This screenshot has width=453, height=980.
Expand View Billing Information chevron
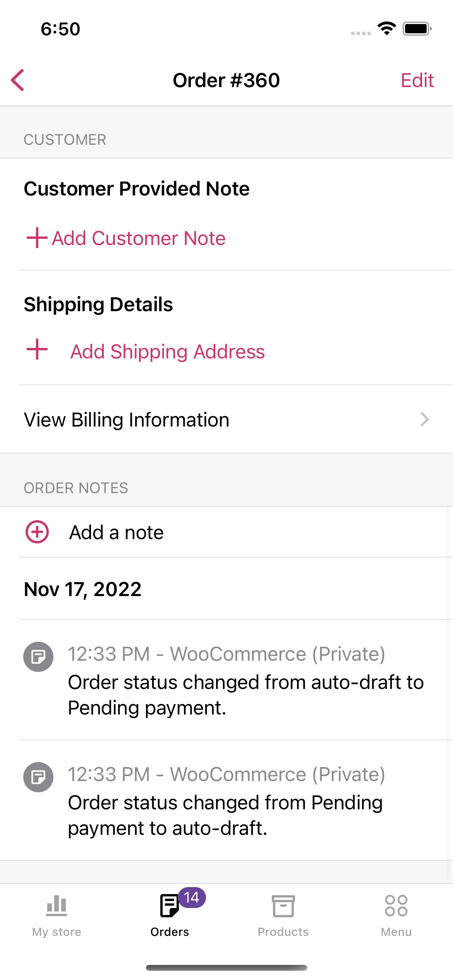[x=425, y=419]
